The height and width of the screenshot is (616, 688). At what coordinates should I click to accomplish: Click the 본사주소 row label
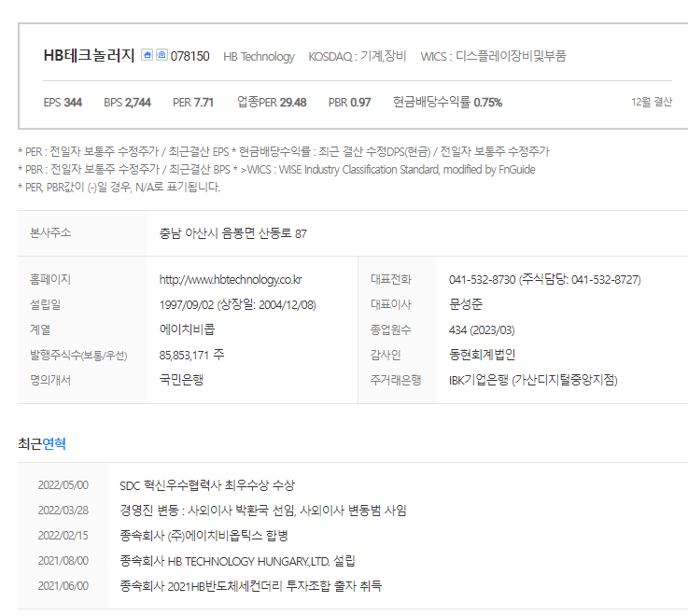[50, 232]
